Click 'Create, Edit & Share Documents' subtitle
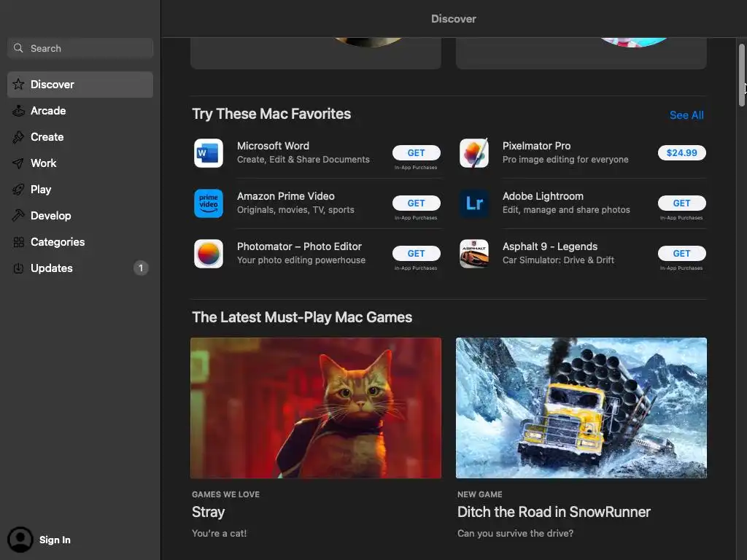Viewport: 747px width, 560px height. point(303,160)
